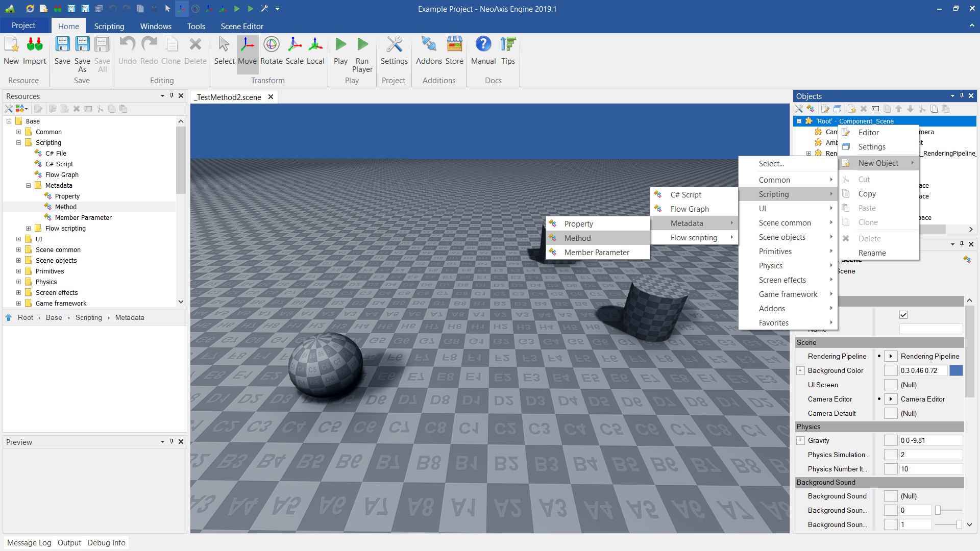The image size is (980, 551).
Task: Choose Method from Metadata submenu
Action: 577,238
